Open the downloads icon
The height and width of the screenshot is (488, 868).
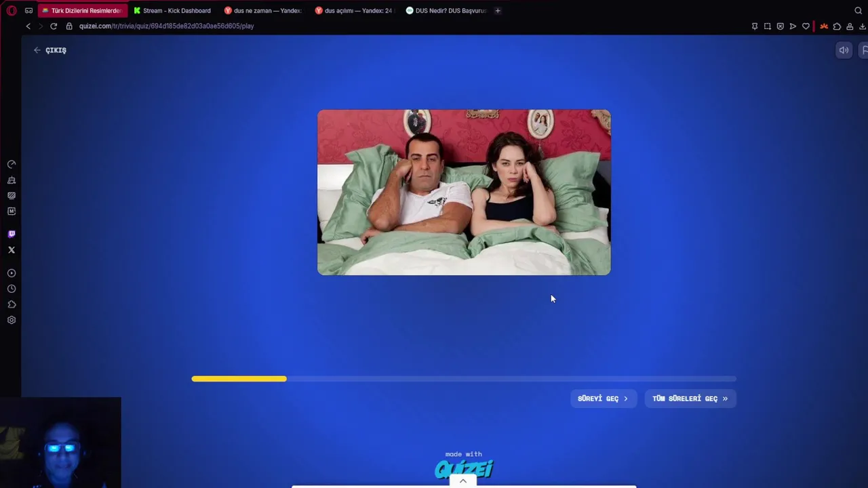tap(863, 26)
